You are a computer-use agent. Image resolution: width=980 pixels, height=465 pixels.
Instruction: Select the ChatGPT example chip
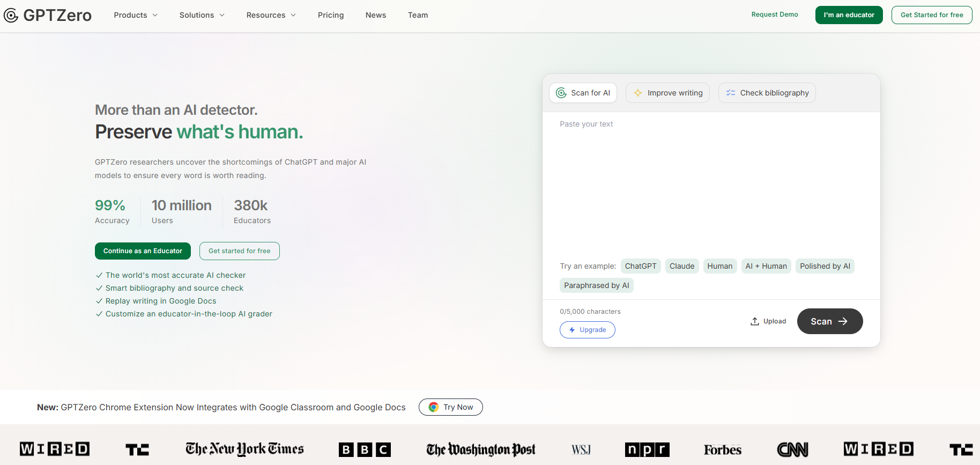pyautogui.click(x=641, y=266)
